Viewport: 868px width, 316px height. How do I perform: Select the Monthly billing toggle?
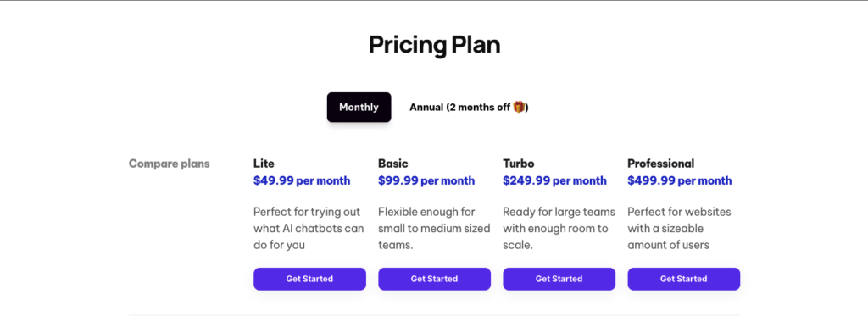359,108
